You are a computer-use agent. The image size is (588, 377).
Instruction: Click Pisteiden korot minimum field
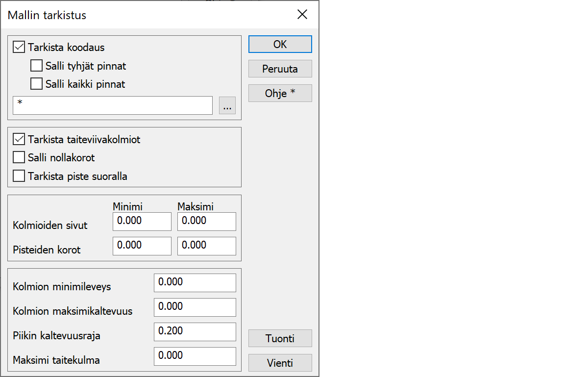[x=142, y=246]
